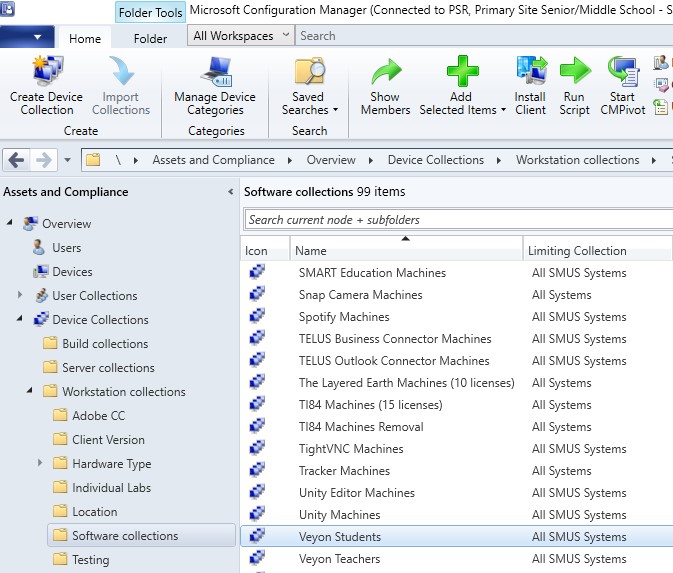Click Add Selected Items plus icon

point(462,71)
